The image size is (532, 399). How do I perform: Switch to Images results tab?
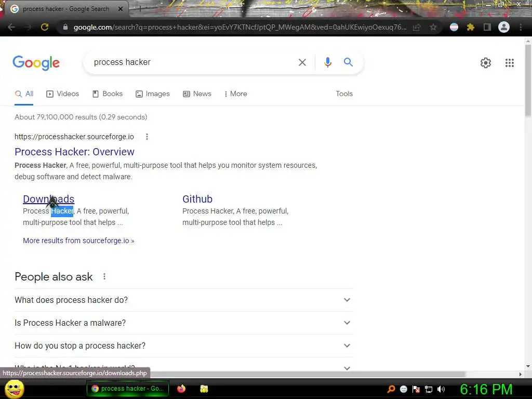pyautogui.click(x=153, y=94)
